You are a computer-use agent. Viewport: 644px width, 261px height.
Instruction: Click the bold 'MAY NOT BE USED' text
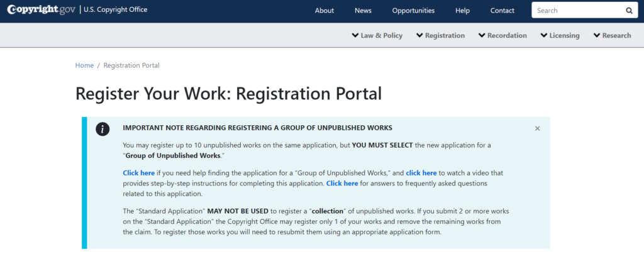click(x=238, y=211)
